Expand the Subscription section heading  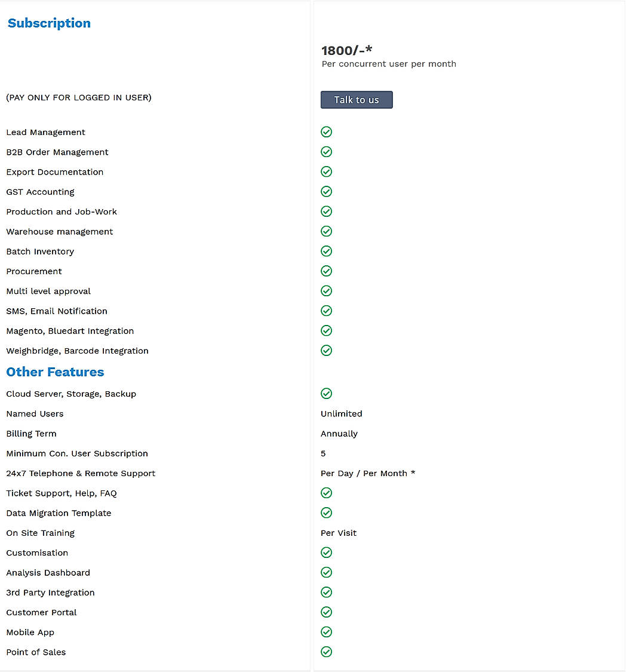49,23
